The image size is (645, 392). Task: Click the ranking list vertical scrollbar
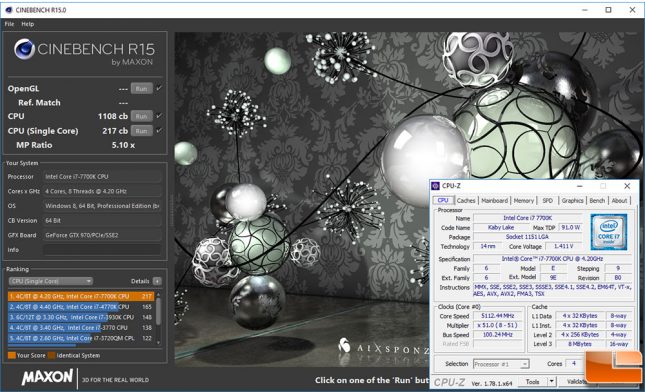pos(158,318)
